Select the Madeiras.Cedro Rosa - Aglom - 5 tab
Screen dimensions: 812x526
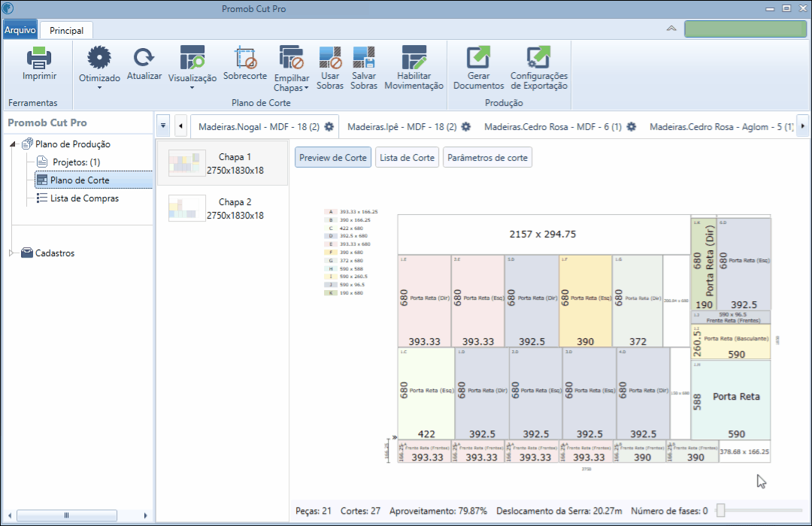[x=721, y=127]
